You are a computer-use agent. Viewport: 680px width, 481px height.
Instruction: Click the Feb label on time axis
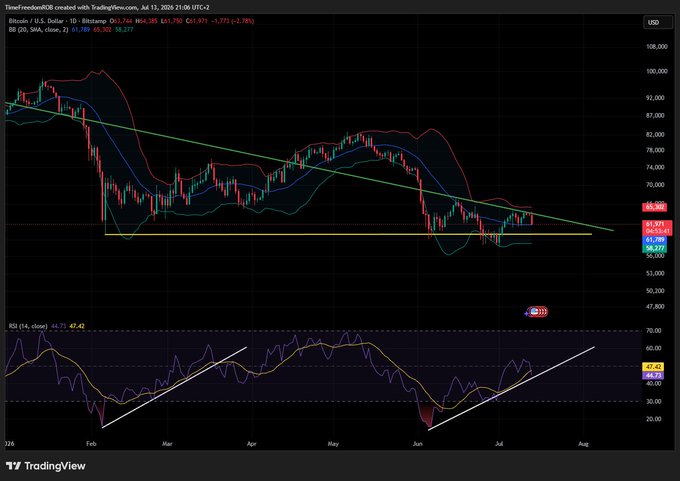[x=91, y=444]
